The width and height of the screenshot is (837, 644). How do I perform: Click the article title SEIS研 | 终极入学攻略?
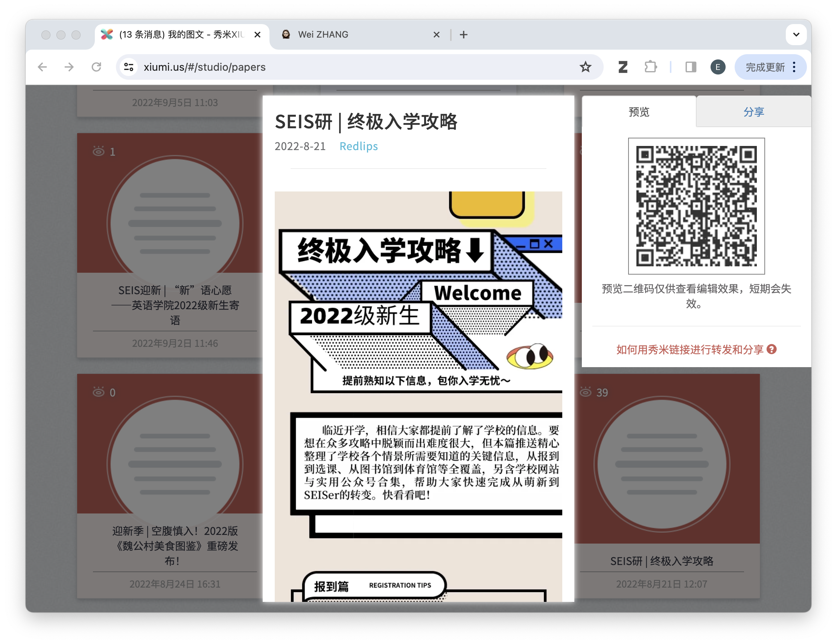tap(366, 122)
